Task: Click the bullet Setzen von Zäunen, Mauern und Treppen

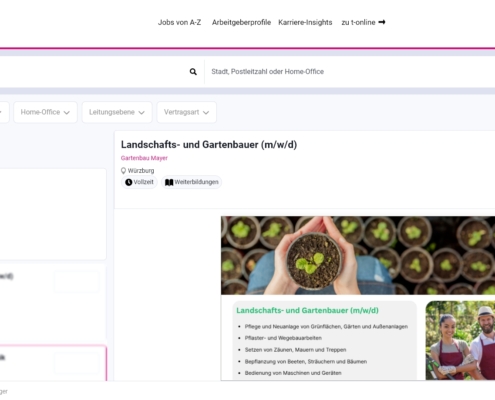Action: (295, 350)
